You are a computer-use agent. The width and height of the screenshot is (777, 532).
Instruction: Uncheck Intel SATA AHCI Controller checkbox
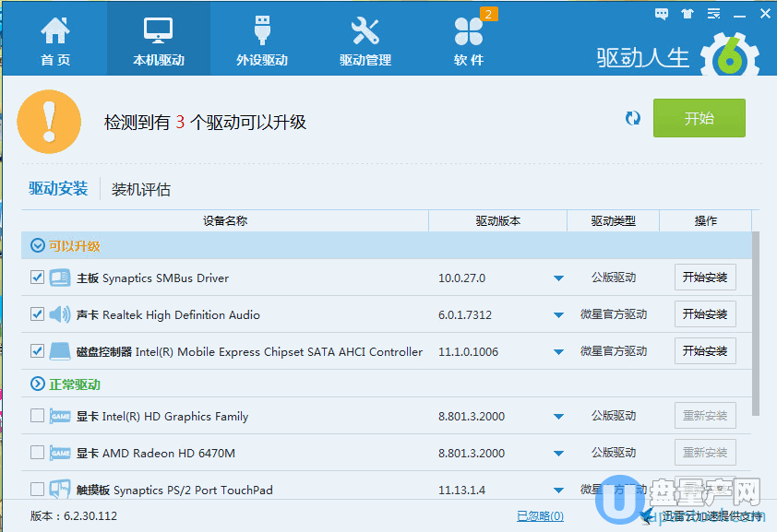tap(37, 351)
